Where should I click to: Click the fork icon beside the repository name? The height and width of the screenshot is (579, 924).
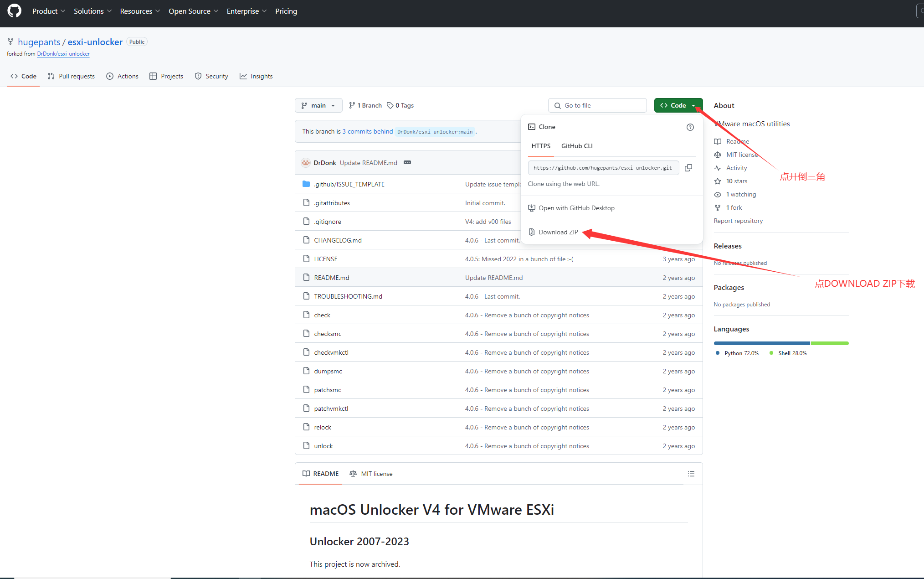10,42
